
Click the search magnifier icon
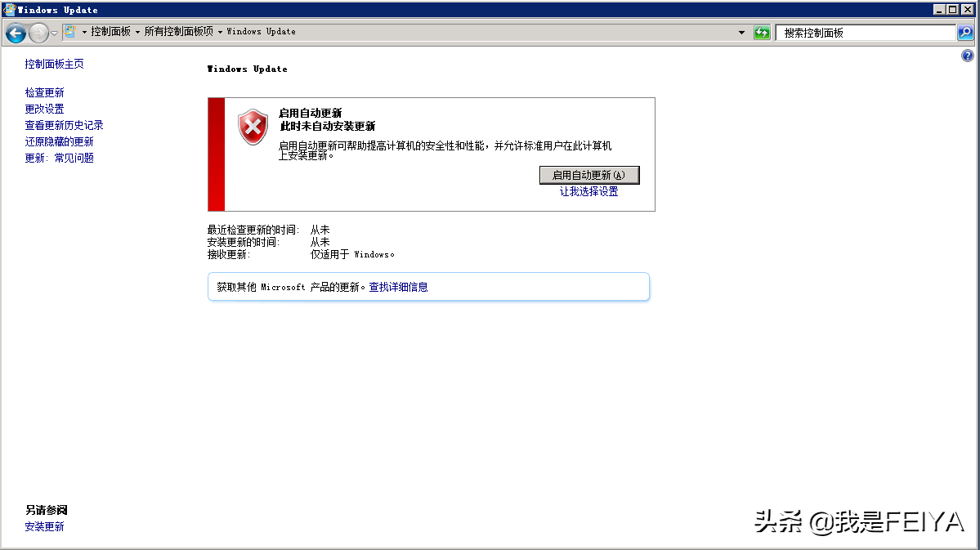click(x=965, y=33)
